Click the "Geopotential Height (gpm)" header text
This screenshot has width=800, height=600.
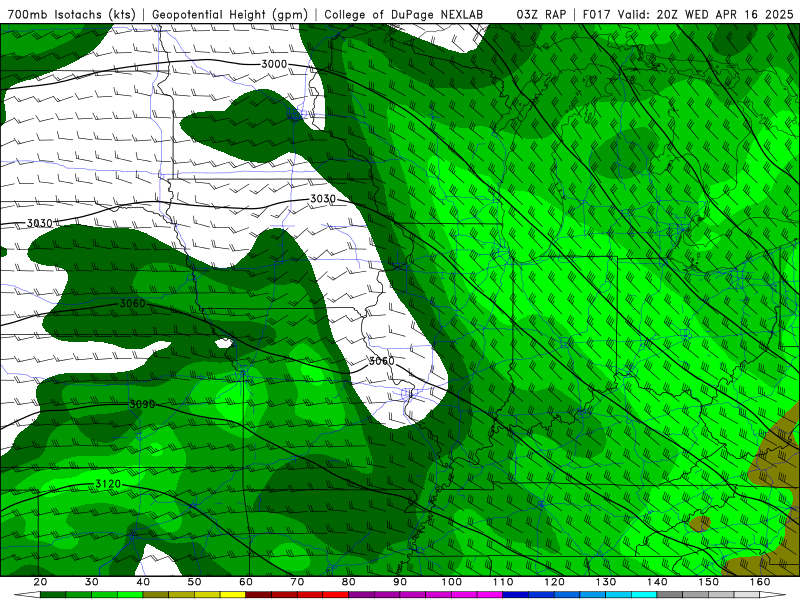pos(230,15)
